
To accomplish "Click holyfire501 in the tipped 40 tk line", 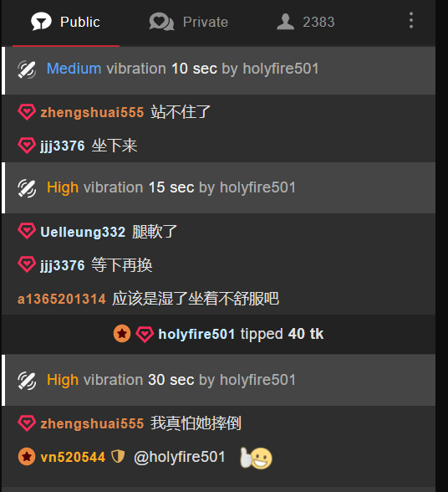I will (196, 334).
